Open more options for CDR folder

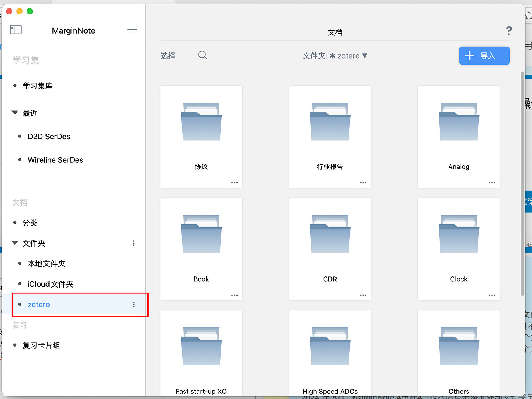pos(364,295)
